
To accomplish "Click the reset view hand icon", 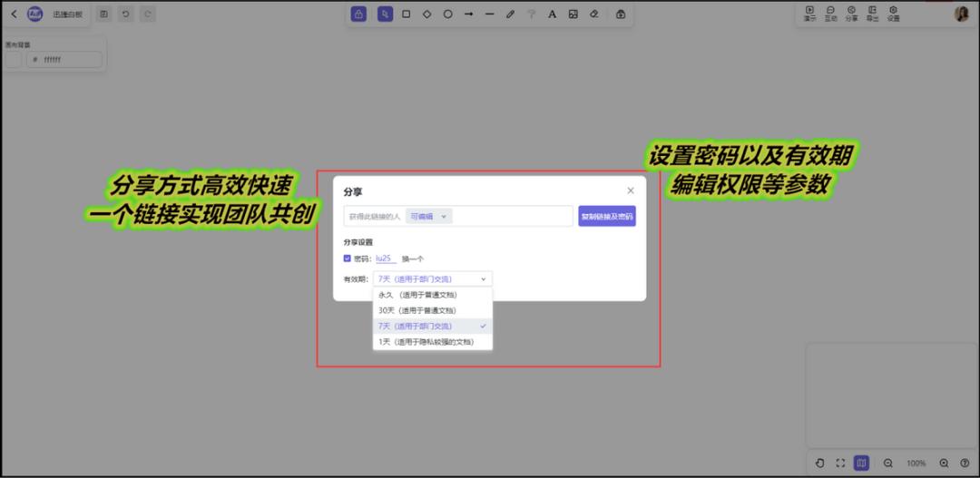I will pos(820,463).
